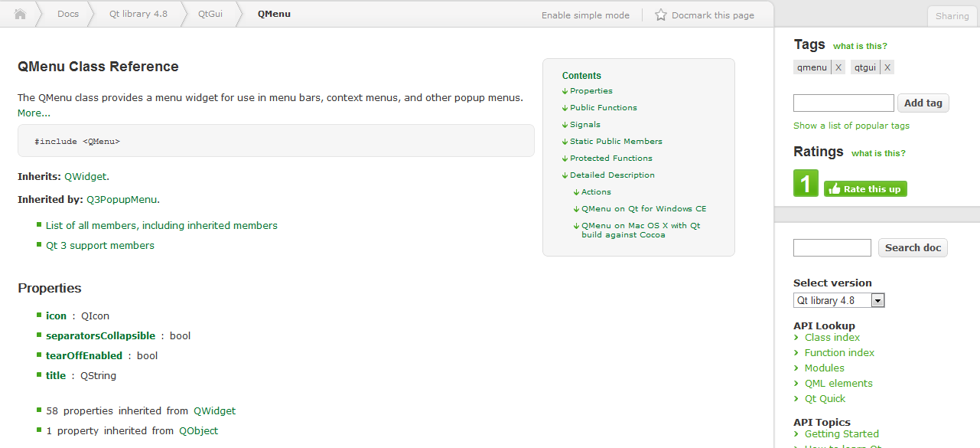Click the #include <QMenu> code line

pos(77,141)
